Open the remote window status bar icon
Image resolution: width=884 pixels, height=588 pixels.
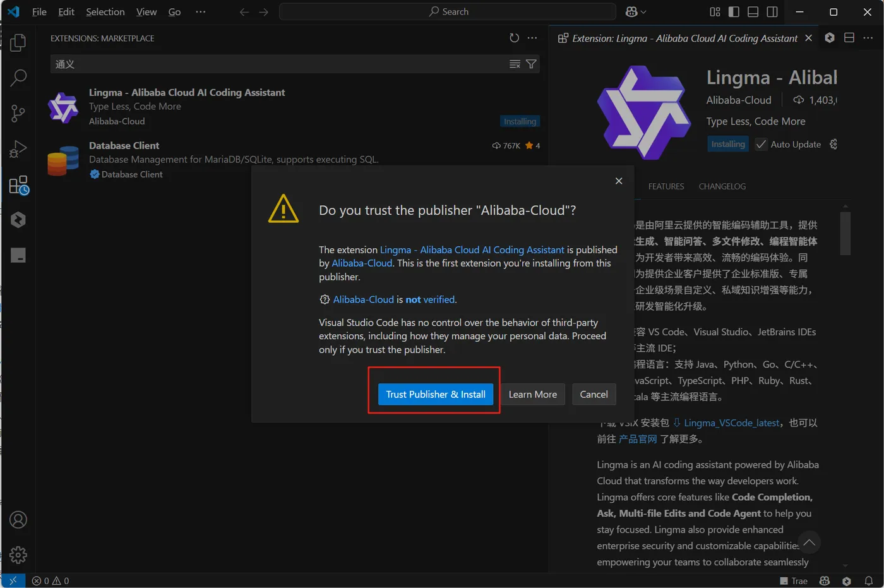tap(13, 580)
